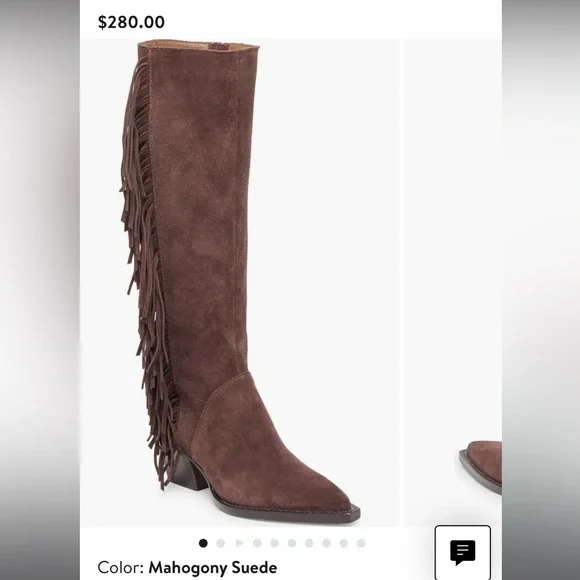
Task: Click the "Color:" label
Action: [x=121, y=567]
